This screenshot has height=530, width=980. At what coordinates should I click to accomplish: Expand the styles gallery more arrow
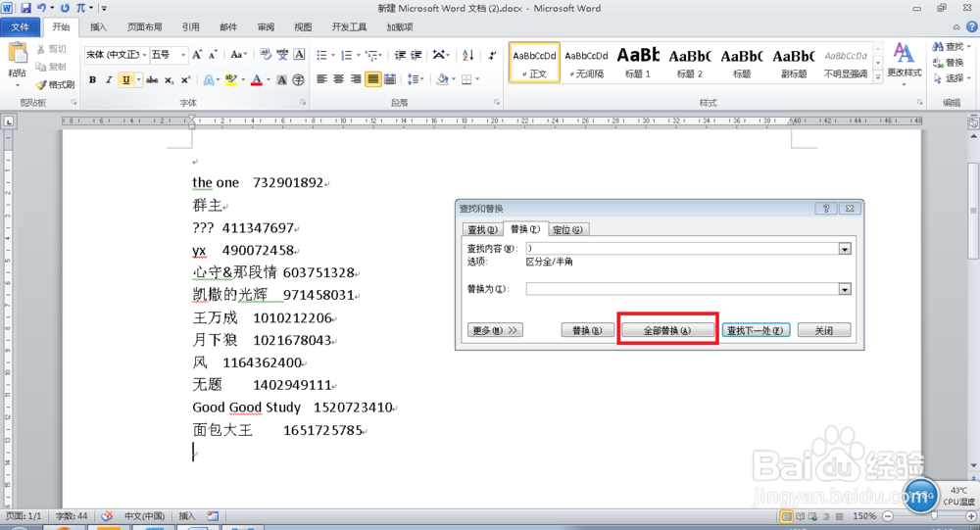[x=878, y=76]
